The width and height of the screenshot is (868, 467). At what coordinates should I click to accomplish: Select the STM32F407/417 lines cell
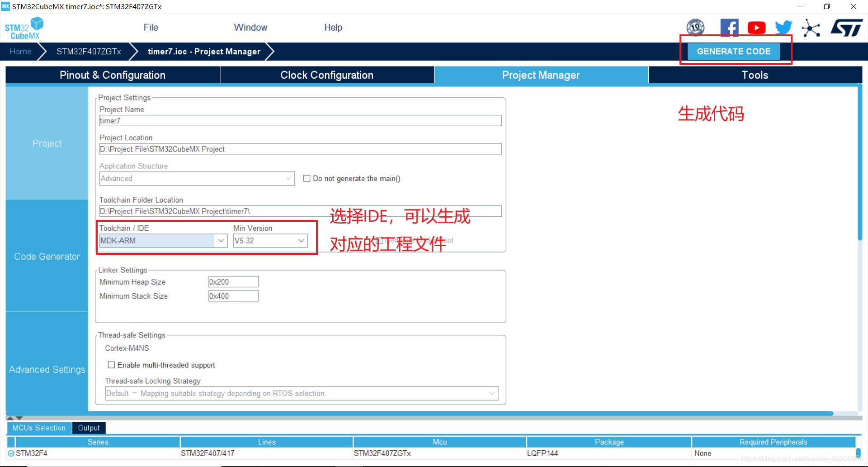click(x=267, y=453)
